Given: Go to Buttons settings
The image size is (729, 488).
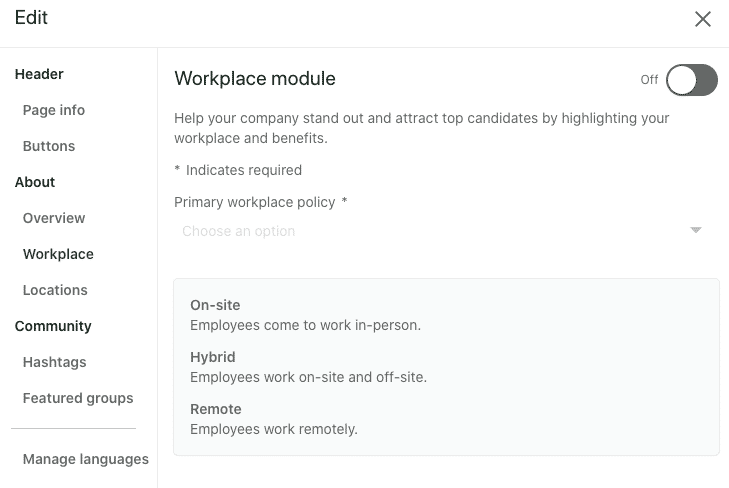Looking at the screenshot, I should point(49,146).
